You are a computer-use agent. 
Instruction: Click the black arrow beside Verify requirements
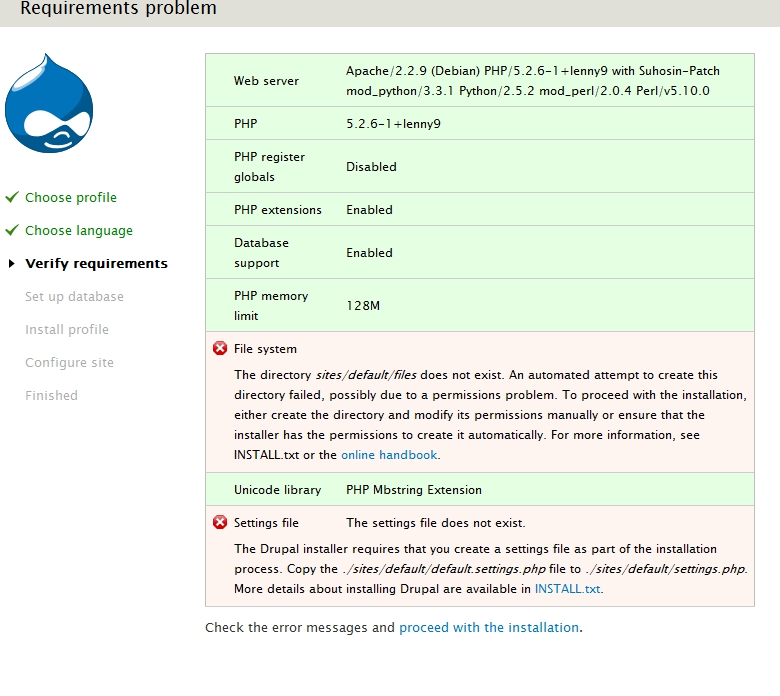coord(12,264)
